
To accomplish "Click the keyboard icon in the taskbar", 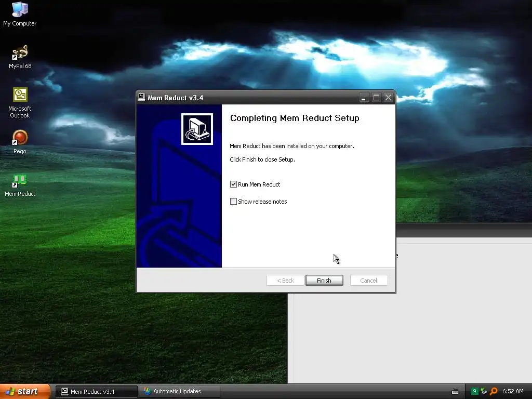I will tap(455, 392).
